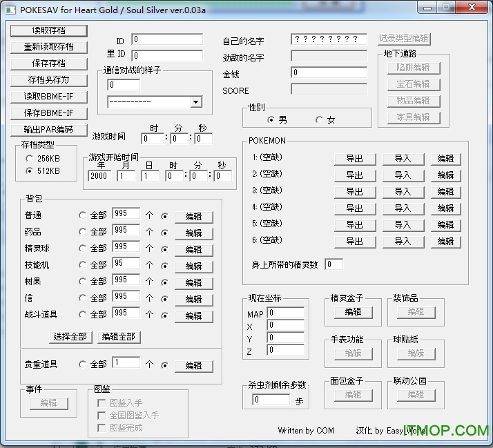Click the 精灵盒子 编辑 button
Viewport: 493px width, 448px height.
(353, 312)
